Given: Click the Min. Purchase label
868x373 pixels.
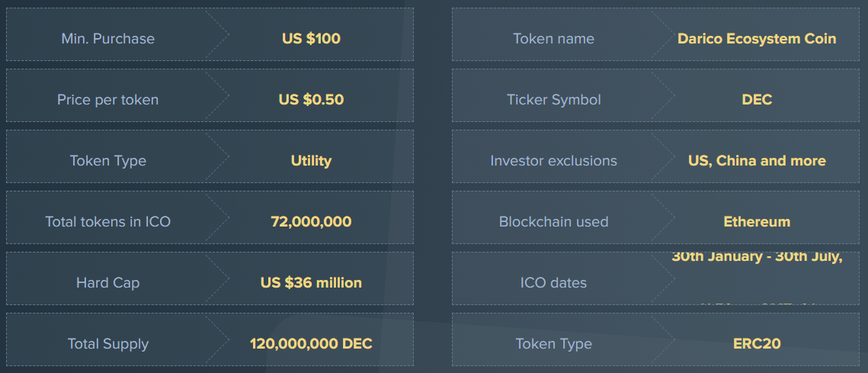Looking at the screenshot, I should pos(108,39).
